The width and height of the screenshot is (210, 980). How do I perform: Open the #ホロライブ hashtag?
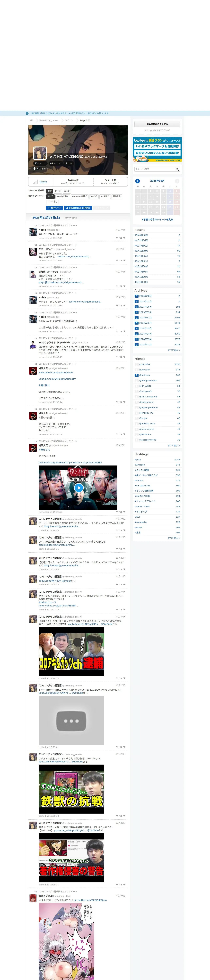141,512
